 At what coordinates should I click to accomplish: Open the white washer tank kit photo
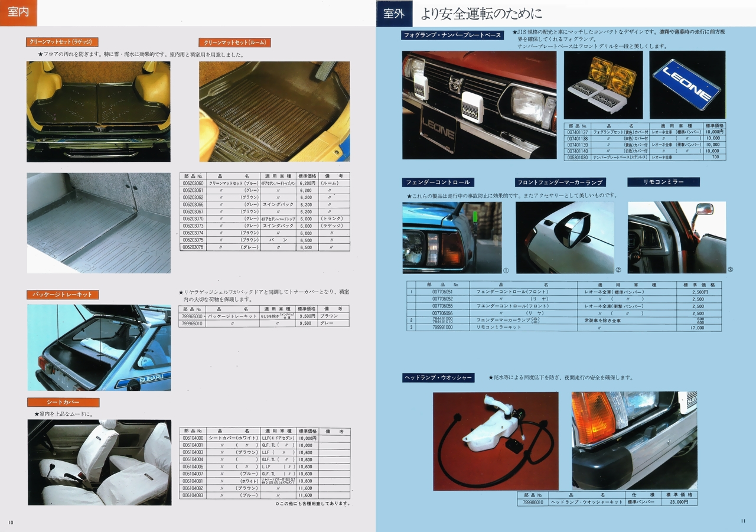coord(496,441)
